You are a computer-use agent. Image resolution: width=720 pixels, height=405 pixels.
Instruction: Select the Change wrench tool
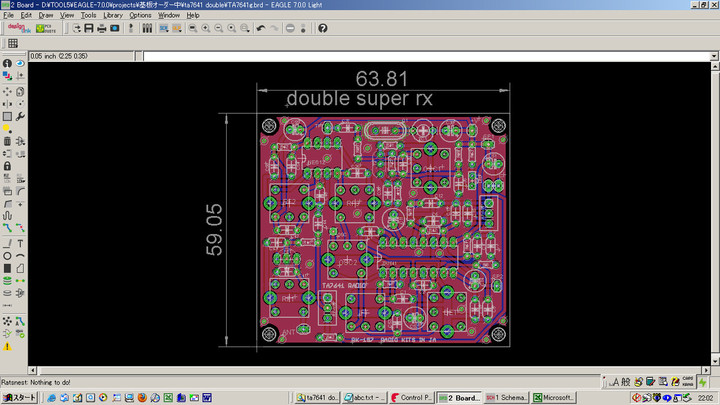[x=21, y=116]
